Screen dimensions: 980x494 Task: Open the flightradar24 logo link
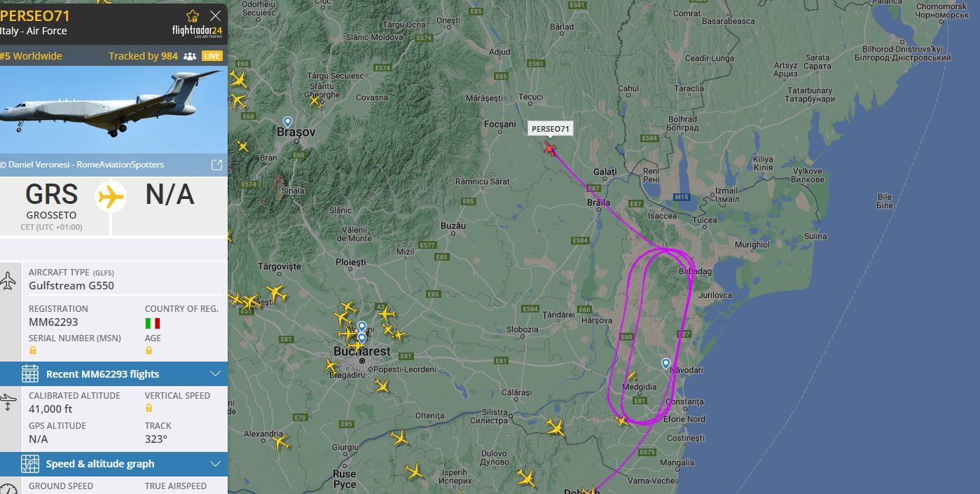tap(197, 32)
